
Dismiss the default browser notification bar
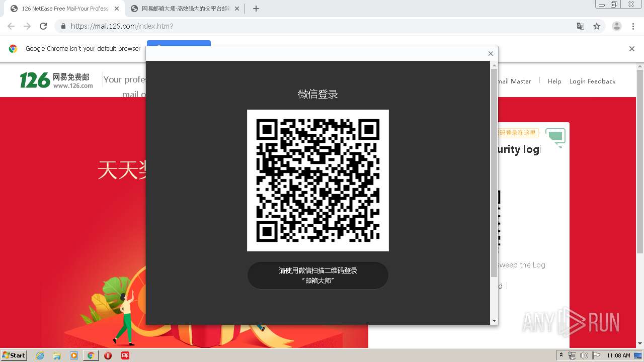[x=632, y=49]
